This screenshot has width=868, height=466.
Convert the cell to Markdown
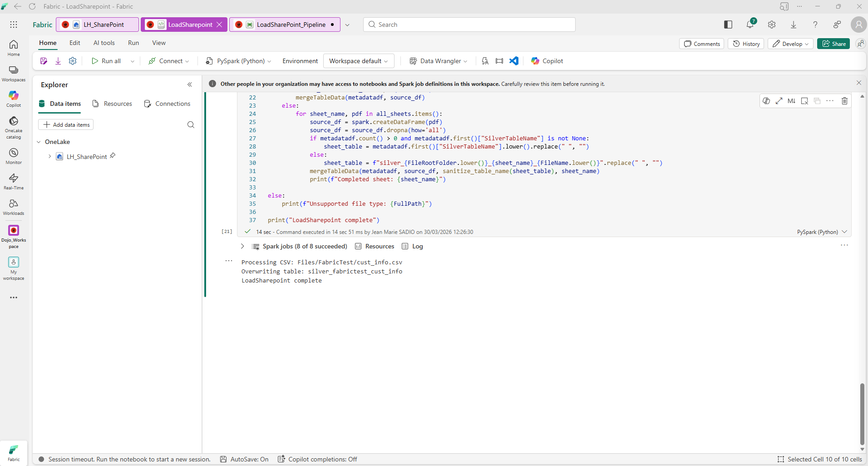(792, 101)
